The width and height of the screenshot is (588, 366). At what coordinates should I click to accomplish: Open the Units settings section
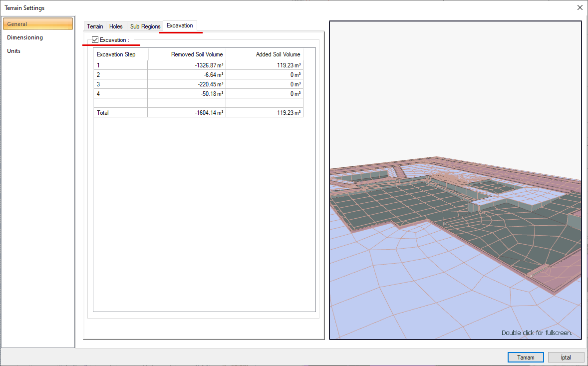(x=13, y=50)
